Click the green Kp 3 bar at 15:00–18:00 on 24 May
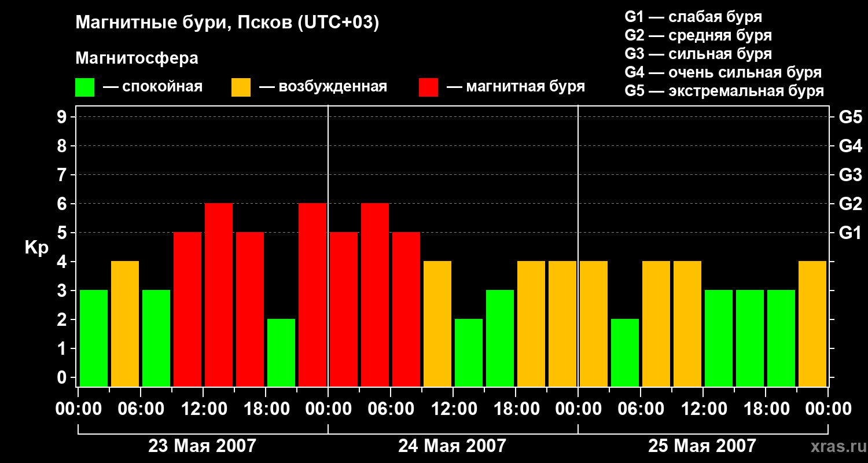868x463 pixels. (x=500, y=338)
